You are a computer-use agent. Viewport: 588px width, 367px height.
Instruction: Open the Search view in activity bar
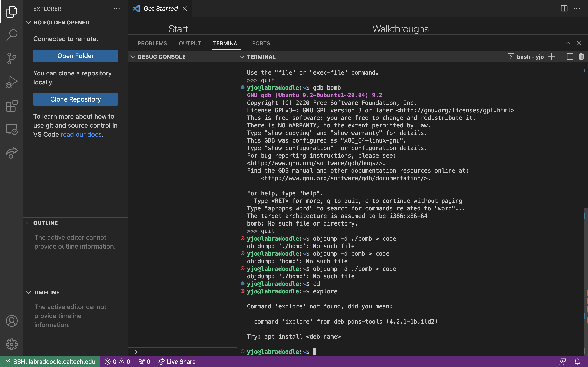pyautogui.click(x=12, y=35)
